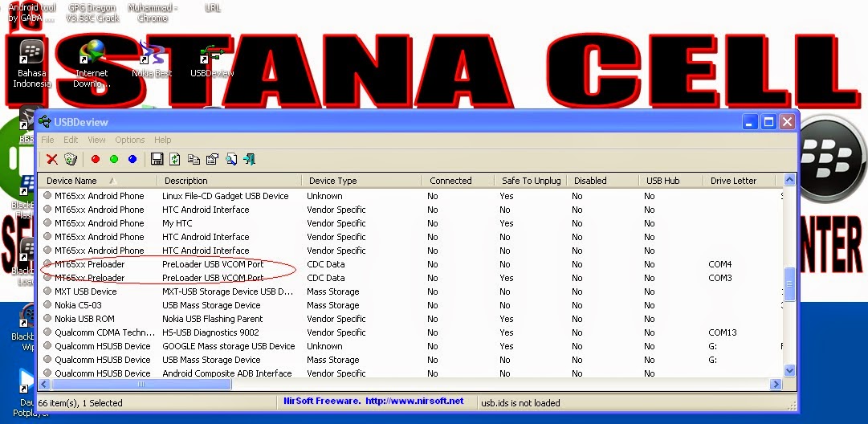Select the MXT USB Device row
Image resolution: width=868 pixels, height=424 pixels.
[410, 291]
